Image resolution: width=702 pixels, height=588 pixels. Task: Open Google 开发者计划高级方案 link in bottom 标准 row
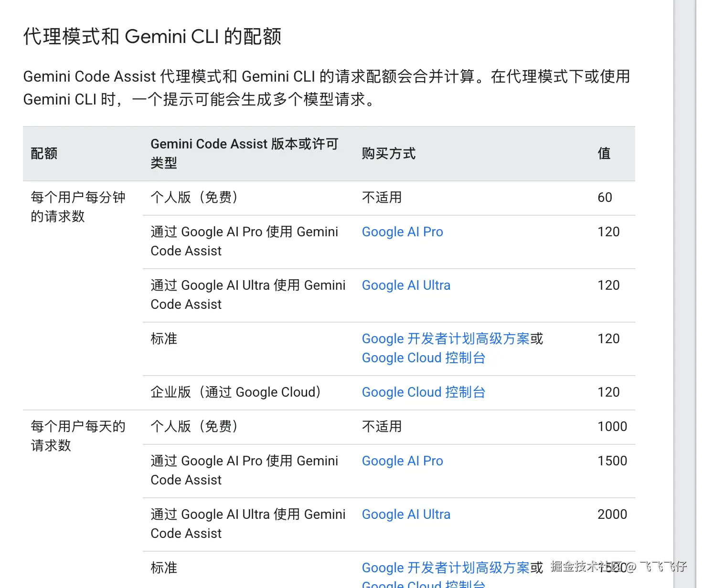tap(446, 568)
